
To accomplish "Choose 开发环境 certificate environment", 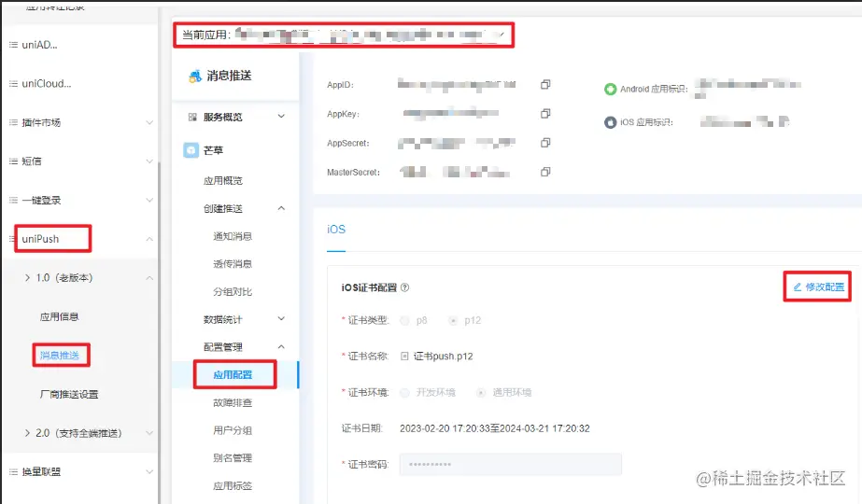I will tap(404, 392).
